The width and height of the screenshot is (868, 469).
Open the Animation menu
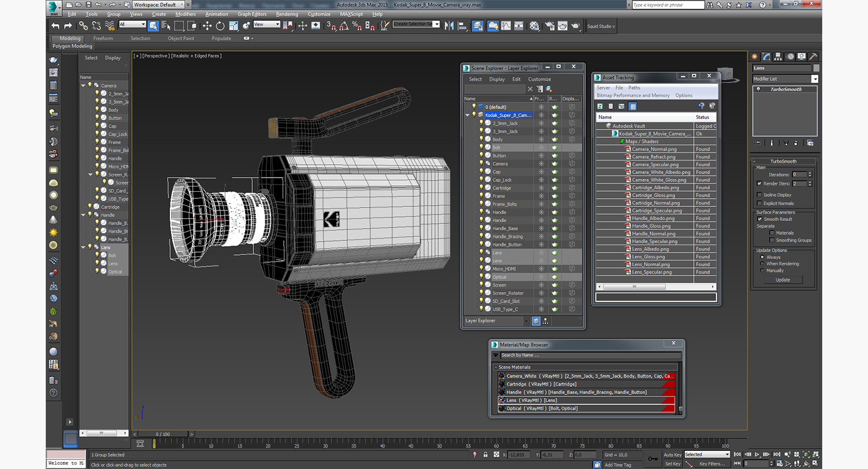pyautogui.click(x=217, y=14)
